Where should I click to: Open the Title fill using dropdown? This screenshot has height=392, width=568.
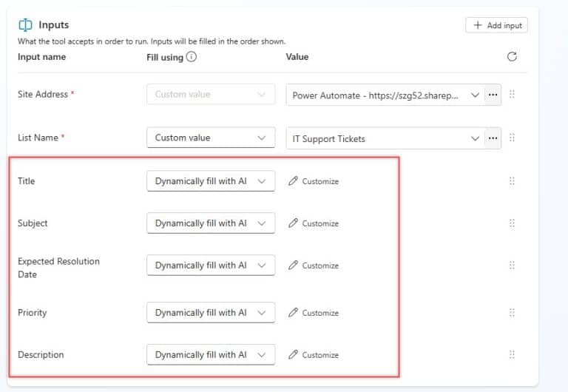point(211,181)
